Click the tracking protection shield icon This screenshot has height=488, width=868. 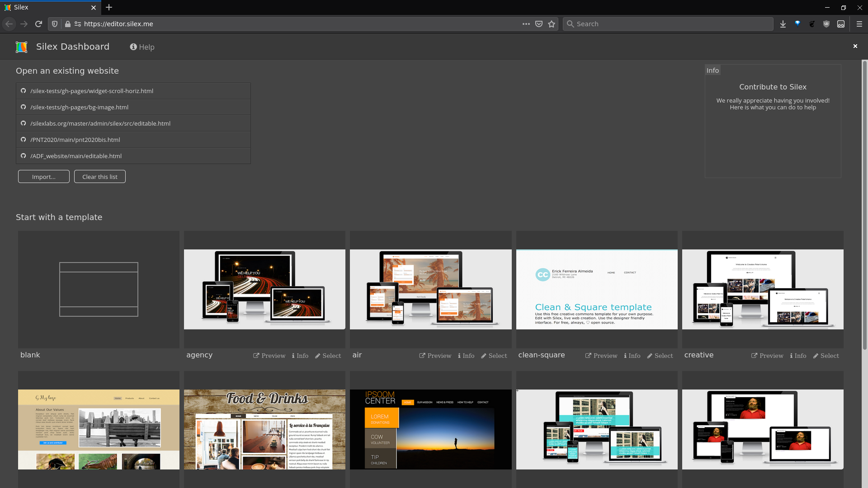pos(54,23)
